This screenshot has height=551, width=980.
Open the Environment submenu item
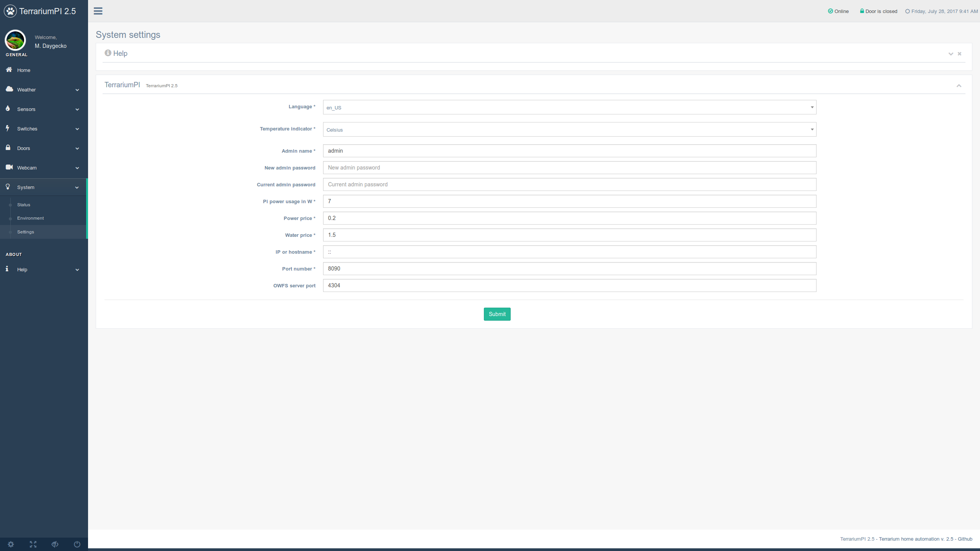(30, 218)
